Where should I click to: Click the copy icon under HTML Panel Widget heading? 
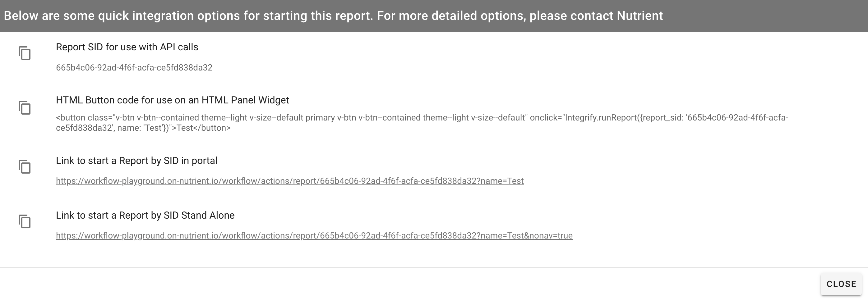[25, 108]
